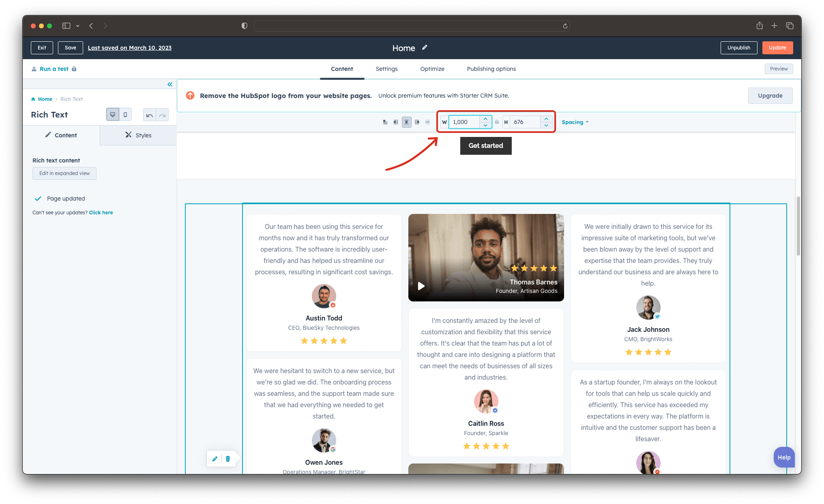The height and width of the screenshot is (504, 824).
Task: Click the orange Update button
Action: [x=777, y=48]
